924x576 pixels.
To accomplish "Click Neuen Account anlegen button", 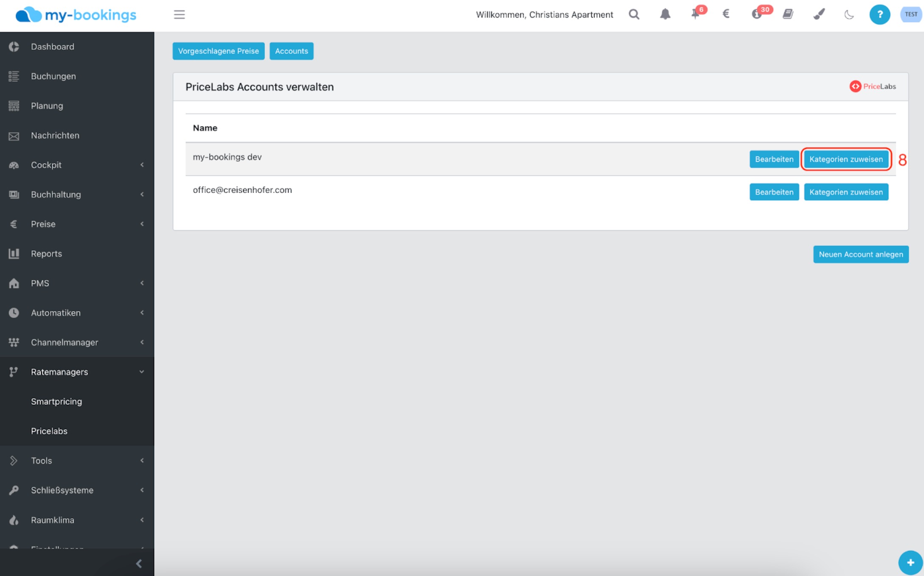I will tap(861, 254).
